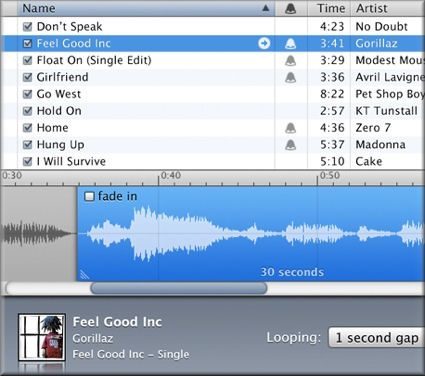Sort songs by the Time column

[x=329, y=8]
